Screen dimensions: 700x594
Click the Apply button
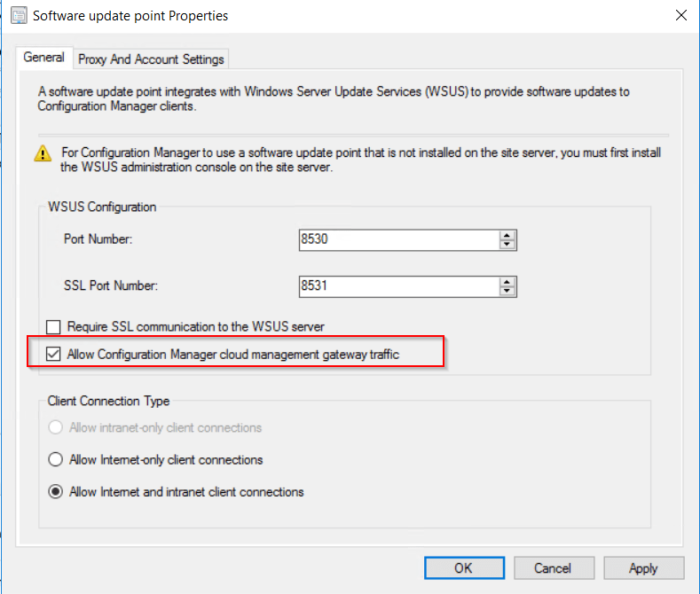pos(643,568)
